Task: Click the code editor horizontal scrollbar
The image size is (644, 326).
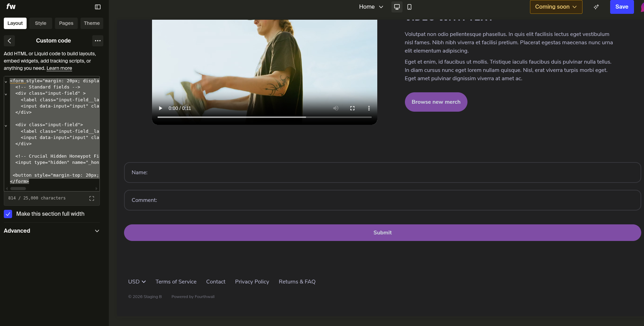Action: (x=18, y=188)
